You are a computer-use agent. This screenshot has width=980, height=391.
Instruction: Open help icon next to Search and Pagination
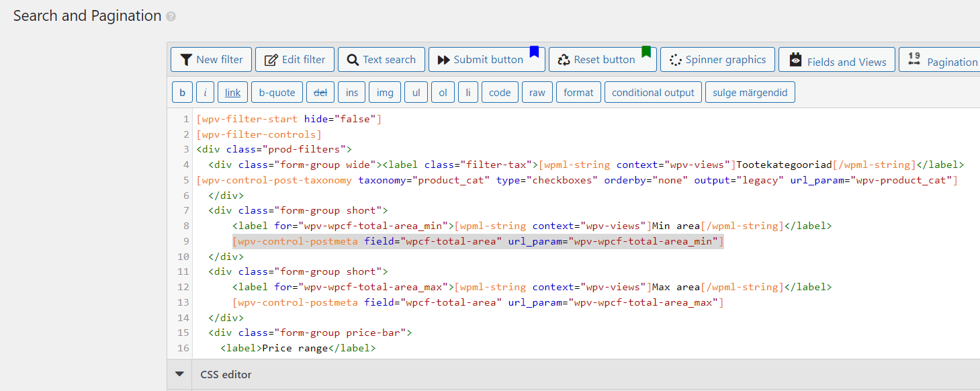(171, 16)
